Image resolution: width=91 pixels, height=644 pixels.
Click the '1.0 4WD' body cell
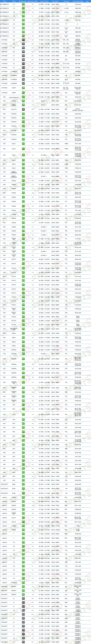pyautogui.click(x=66, y=8)
